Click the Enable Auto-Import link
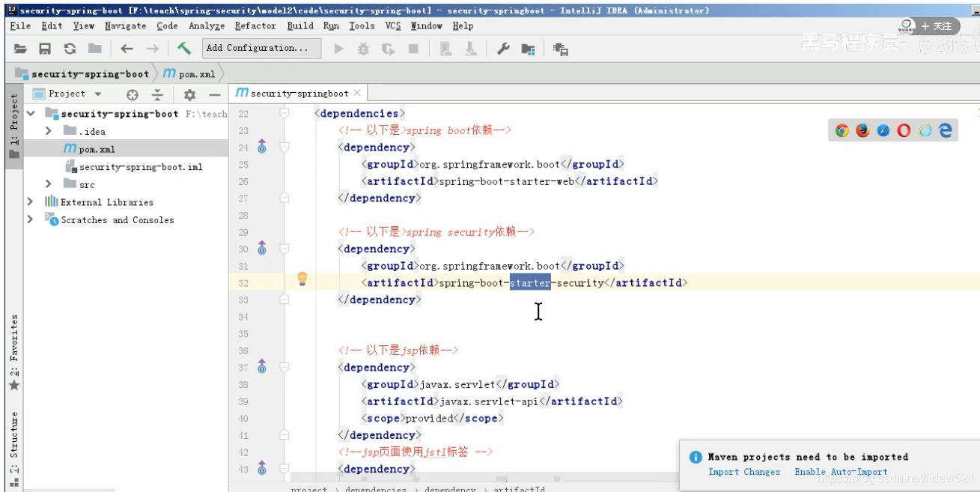 [841, 472]
